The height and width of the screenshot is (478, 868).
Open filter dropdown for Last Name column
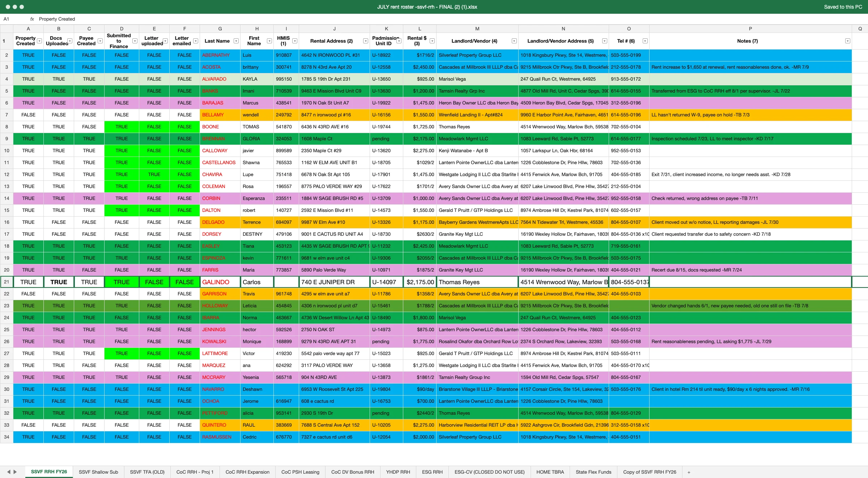coord(236,41)
